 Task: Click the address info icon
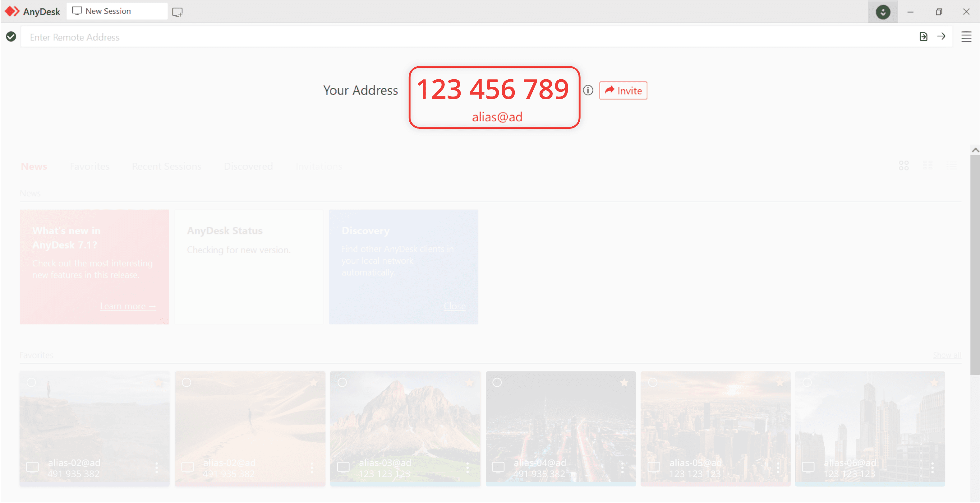(588, 90)
